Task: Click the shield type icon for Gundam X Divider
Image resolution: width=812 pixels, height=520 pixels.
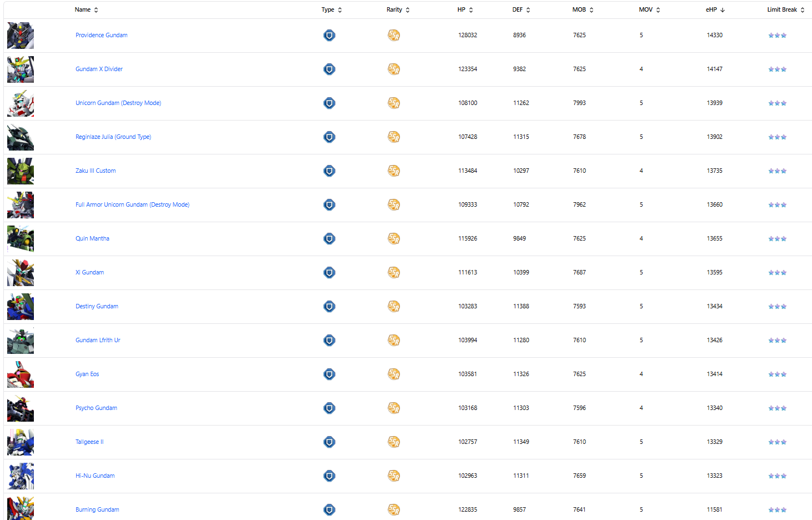Action: coord(329,69)
